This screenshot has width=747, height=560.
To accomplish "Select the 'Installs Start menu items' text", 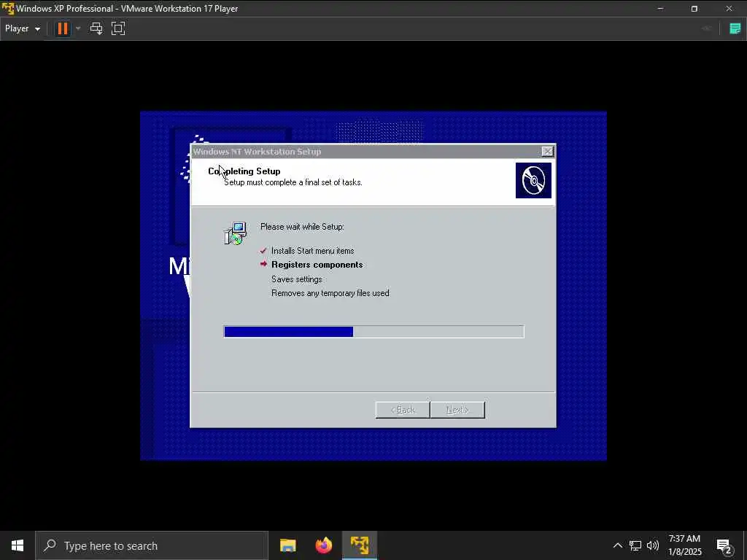I will (x=312, y=251).
